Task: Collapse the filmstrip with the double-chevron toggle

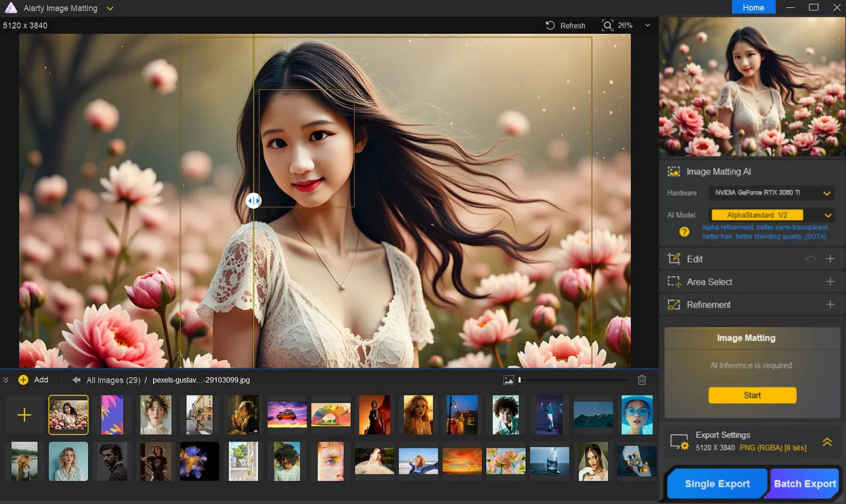Action: click(x=6, y=380)
